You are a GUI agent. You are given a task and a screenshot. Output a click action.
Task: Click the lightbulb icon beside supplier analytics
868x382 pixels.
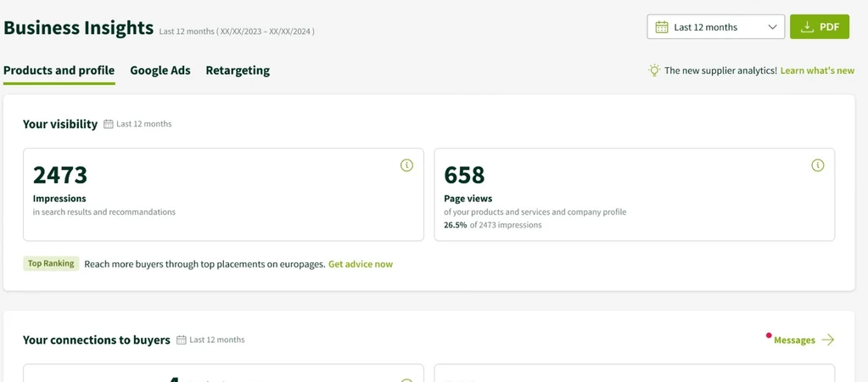654,70
